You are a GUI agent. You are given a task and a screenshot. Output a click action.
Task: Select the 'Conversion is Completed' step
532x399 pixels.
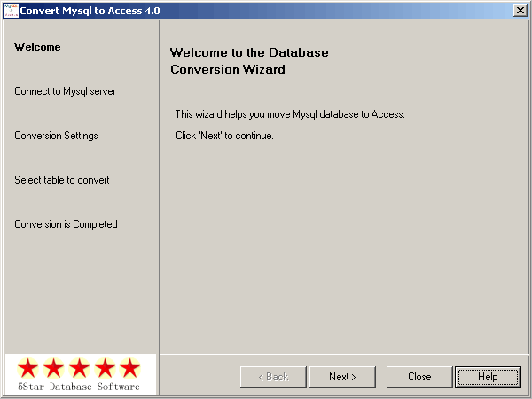(x=66, y=224)
